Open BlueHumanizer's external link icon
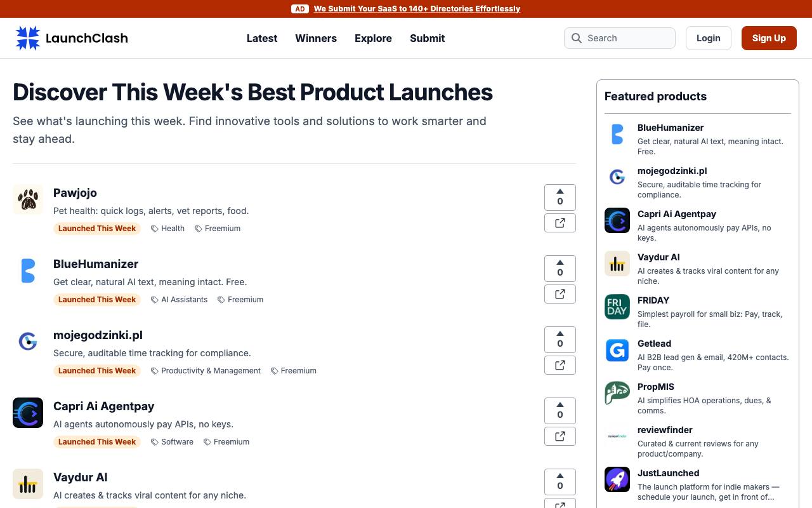812x508 pixels. tap(560, 294)
